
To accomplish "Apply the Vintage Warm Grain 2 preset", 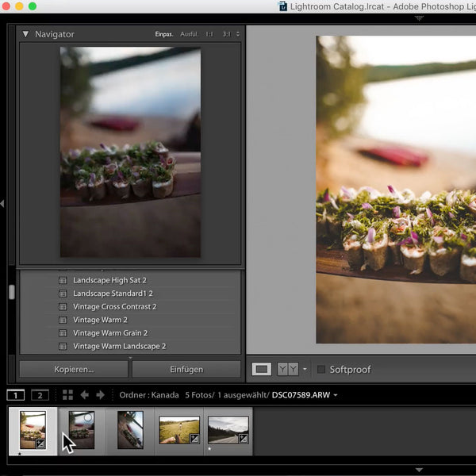I will tap(110, 333).
